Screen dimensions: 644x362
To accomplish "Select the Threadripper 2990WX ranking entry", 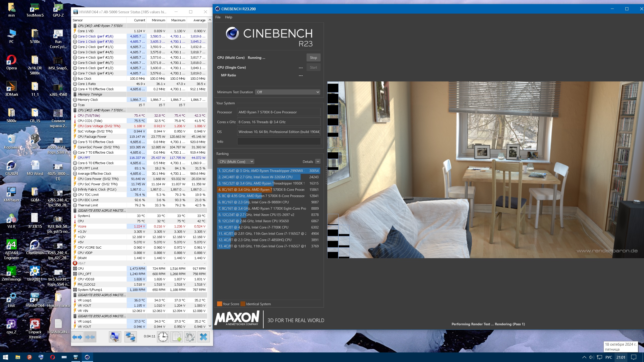I will [268, 171].
